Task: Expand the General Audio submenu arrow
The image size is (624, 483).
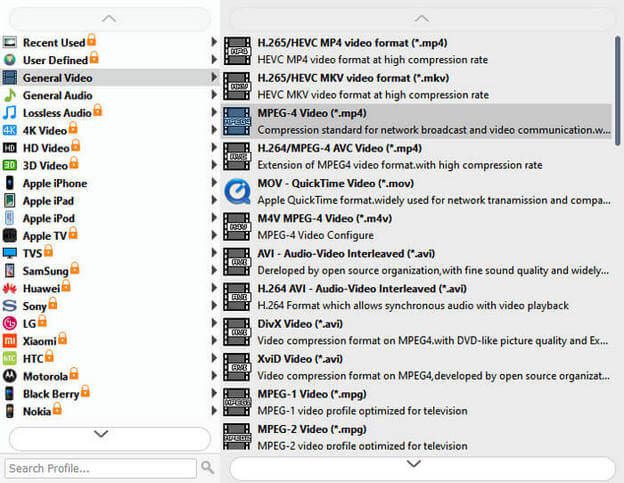Action: (214, 95)
